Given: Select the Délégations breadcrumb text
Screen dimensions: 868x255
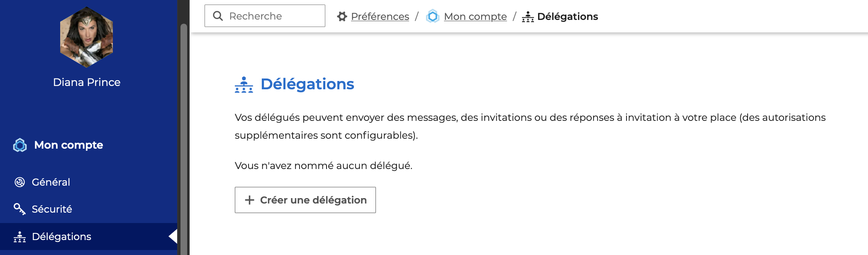Looking at the screenshot, I should pyautogui.click(x=567, y=17).
